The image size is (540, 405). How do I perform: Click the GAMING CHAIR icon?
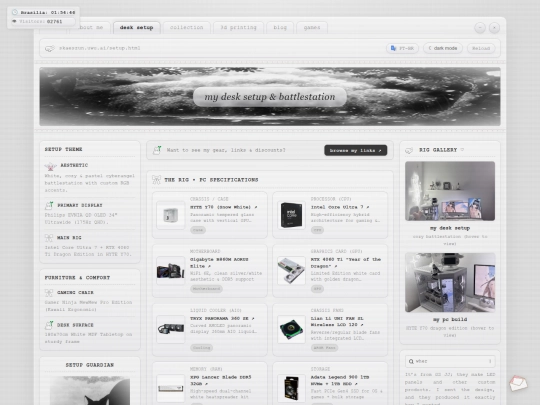49,293
